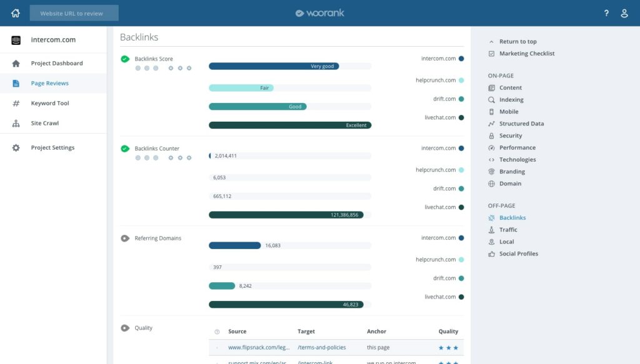The image size is (640, 364).
Task: Click the Backlinks Counter green check icon
Action: click(125, 149)
